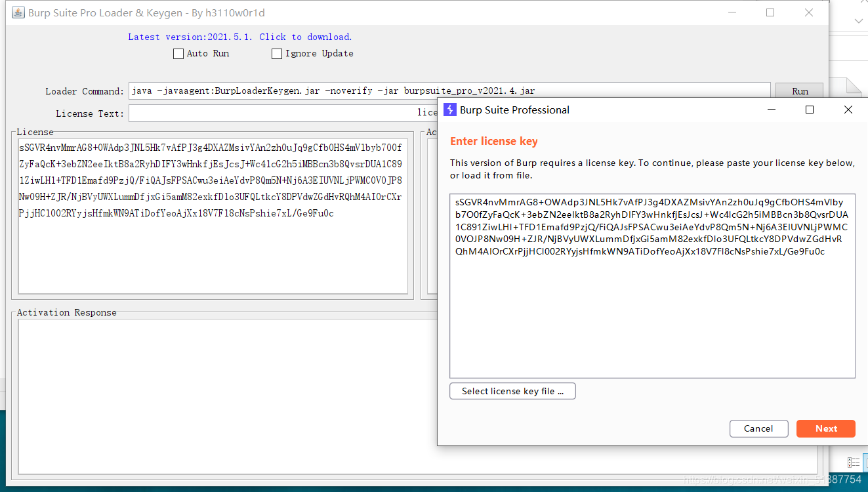Enable the Auto Run checkbox
This screenshot has width=868, height=492.
[x=178, y=54]
